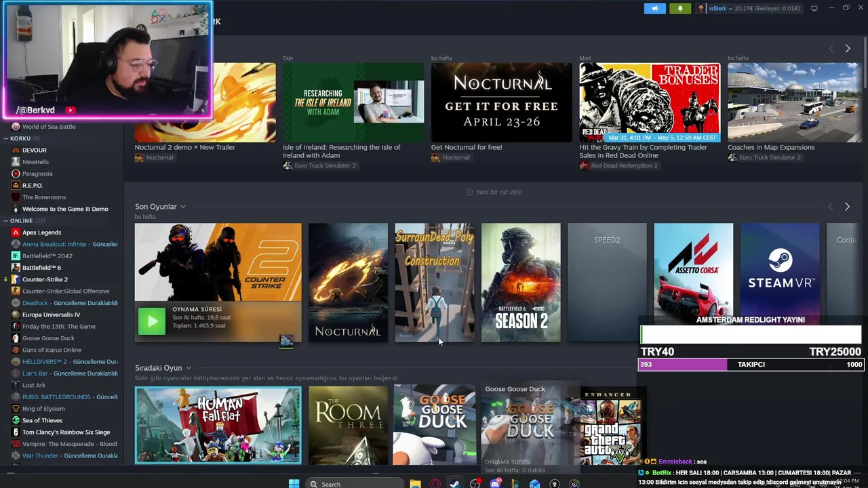Select Counter-Strike:Global Offensive entry
This screenshot has width=868, height=488.
tap(66, 291)
